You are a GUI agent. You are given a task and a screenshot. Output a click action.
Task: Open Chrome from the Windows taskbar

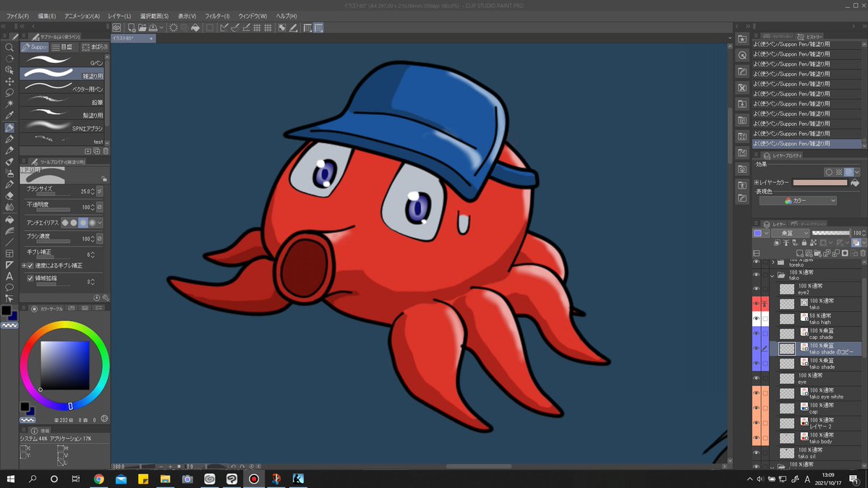[98, 479]
